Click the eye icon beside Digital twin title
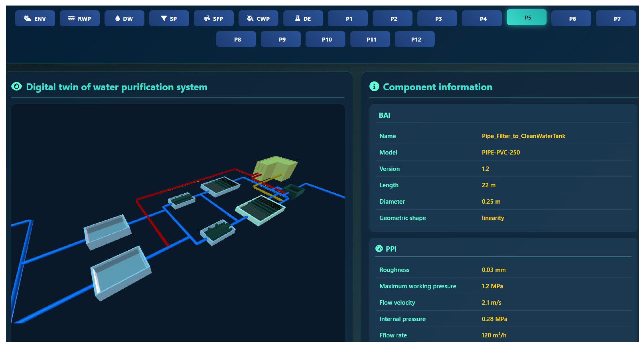Viewport: 644px width, 348px height. pyautogui.click(x=17, y=87)
